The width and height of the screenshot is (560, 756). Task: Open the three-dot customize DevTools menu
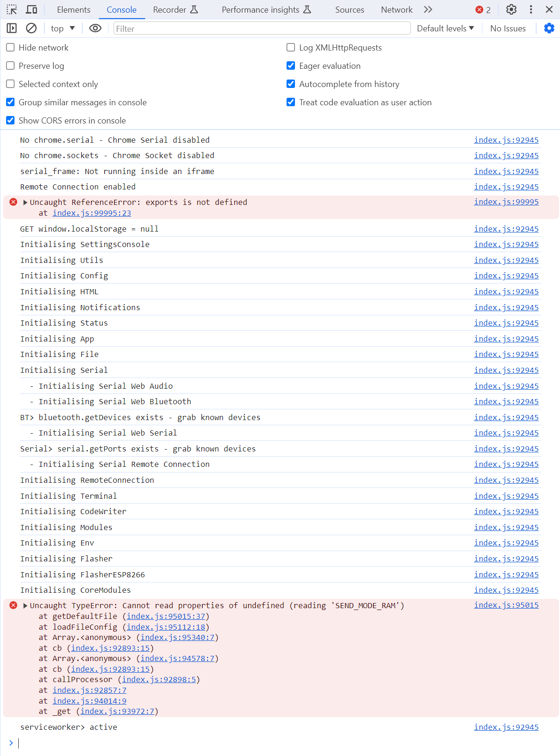click(531, 9)
